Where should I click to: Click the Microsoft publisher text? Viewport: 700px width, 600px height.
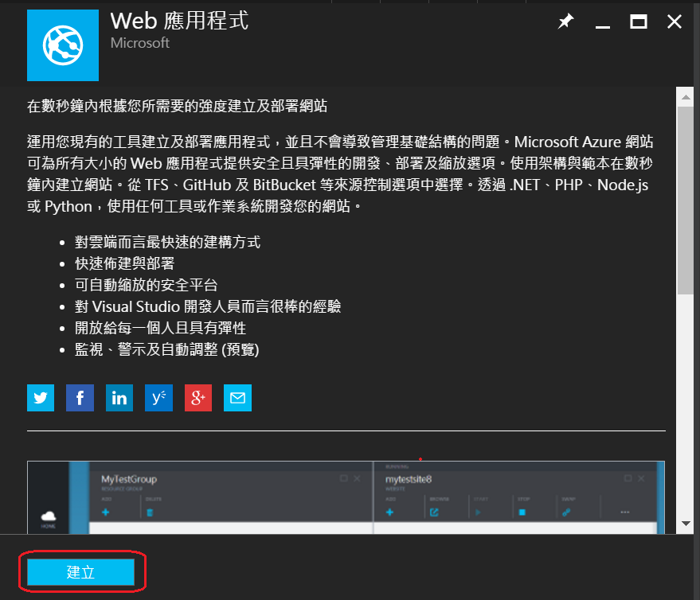pos(139,43)
